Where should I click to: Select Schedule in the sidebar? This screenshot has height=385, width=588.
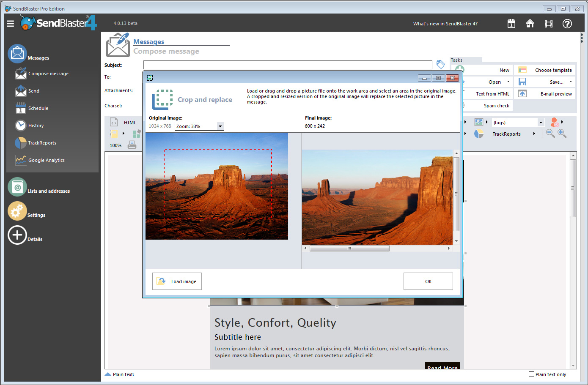click(38, 108)
